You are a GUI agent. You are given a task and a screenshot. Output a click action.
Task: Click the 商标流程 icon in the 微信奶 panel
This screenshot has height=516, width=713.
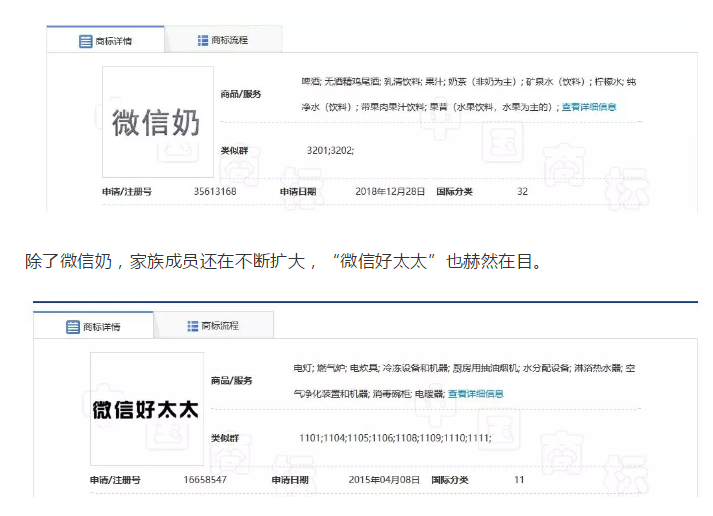(x=203, y=40)
